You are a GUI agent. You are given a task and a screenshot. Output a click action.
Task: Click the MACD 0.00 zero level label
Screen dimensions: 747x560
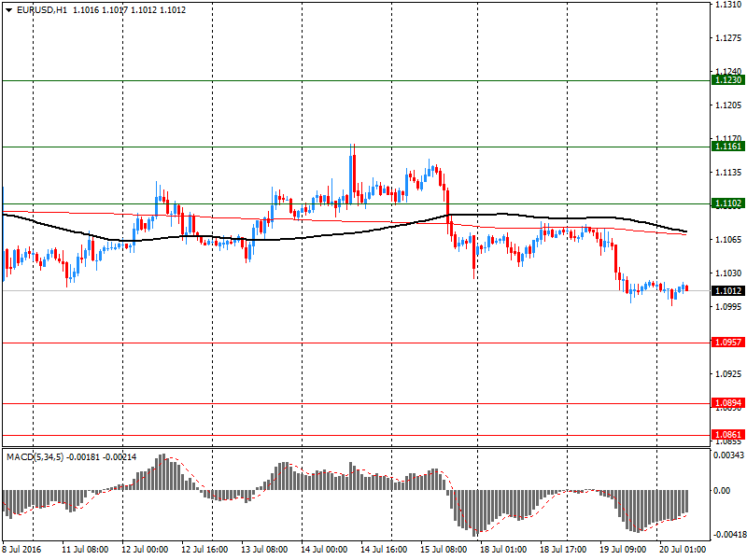coord(721,491)
